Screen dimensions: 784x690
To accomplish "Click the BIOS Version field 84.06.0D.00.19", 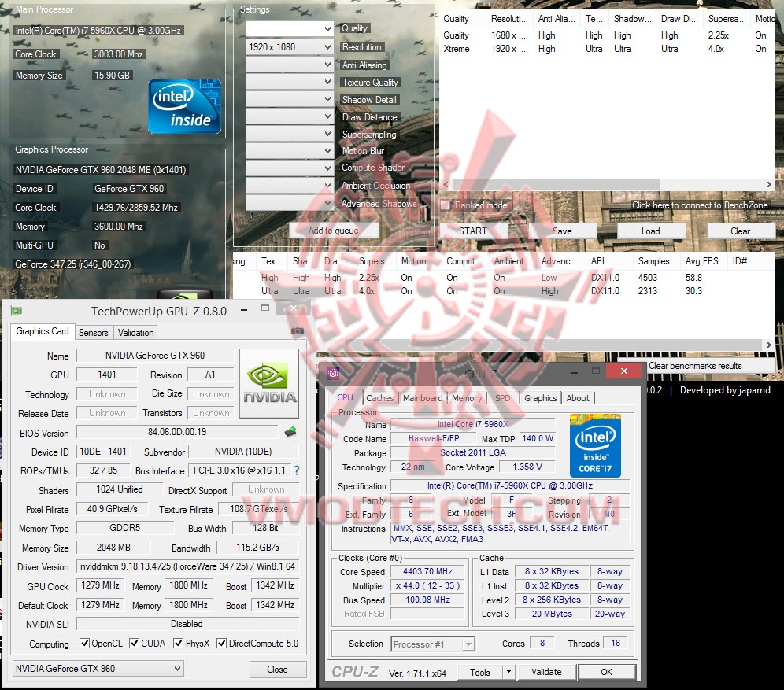I will click(177, 432).
